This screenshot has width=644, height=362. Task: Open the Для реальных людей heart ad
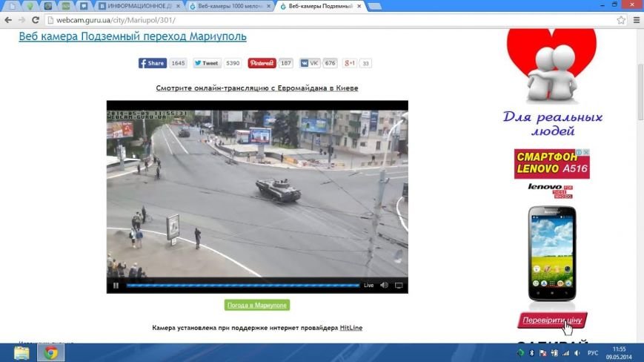(551, 82)
